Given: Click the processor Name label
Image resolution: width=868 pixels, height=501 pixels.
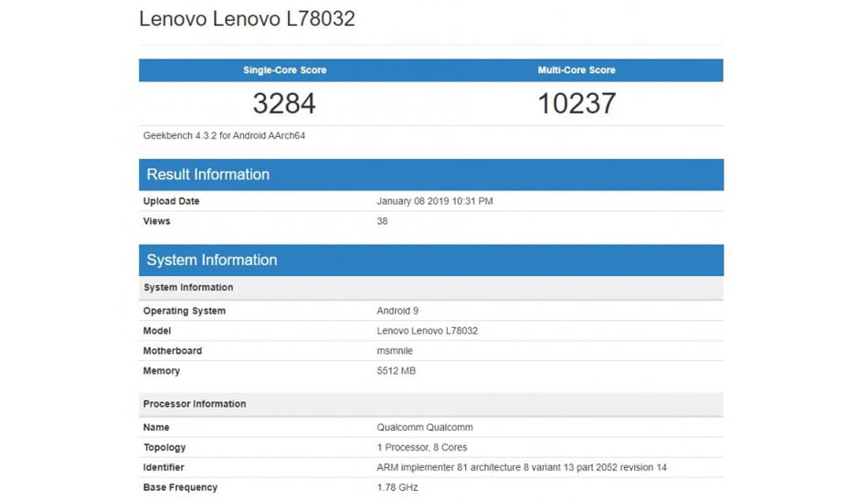Looking at the screenshot, I should point(156,427).
